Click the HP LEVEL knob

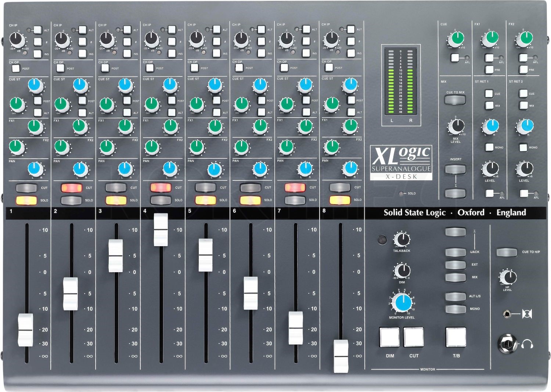(x=508, y=277)
